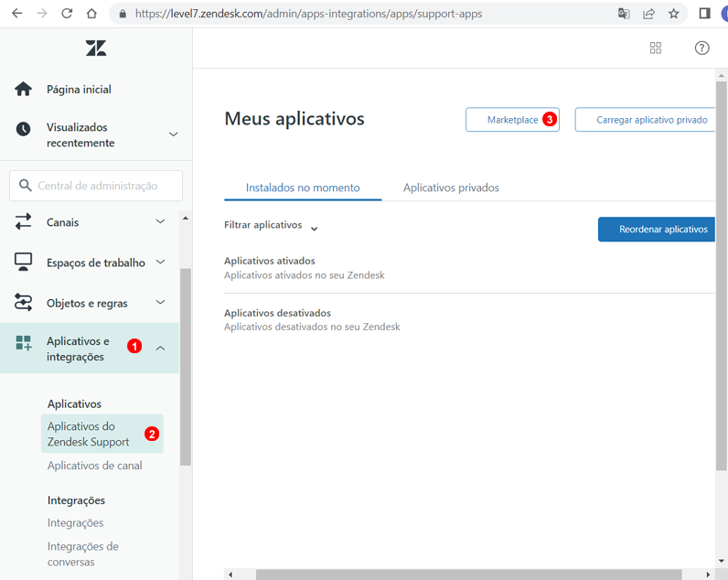Click the Aplicativos e integrações grid icon
The width and height of the screenshot is (728, 580).
click(x=23, y=343)
